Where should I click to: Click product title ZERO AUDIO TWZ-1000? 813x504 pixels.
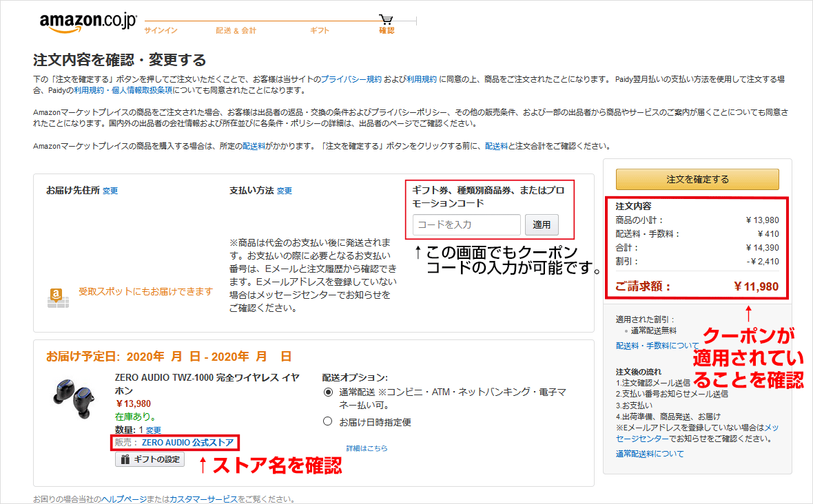coord(207,384)
